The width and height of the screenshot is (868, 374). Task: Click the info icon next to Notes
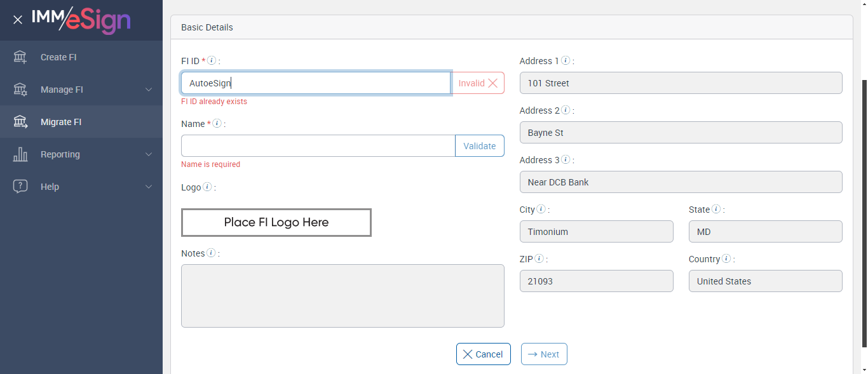(x=212, y=253)
